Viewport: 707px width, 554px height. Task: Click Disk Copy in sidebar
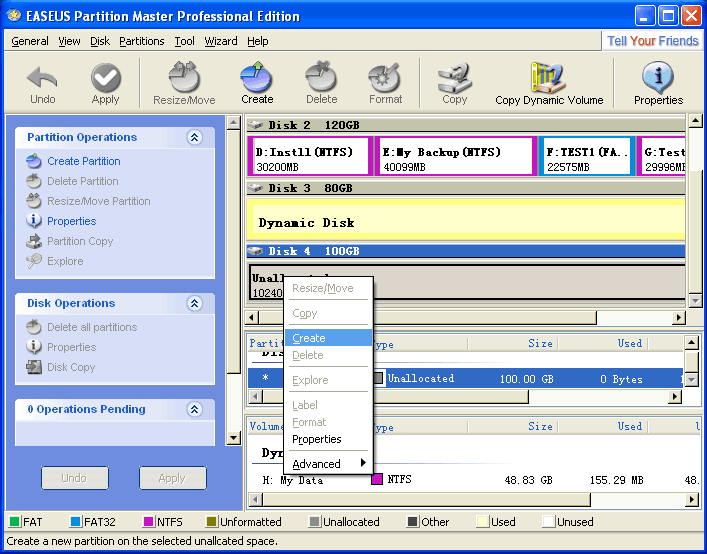point(71,367)
